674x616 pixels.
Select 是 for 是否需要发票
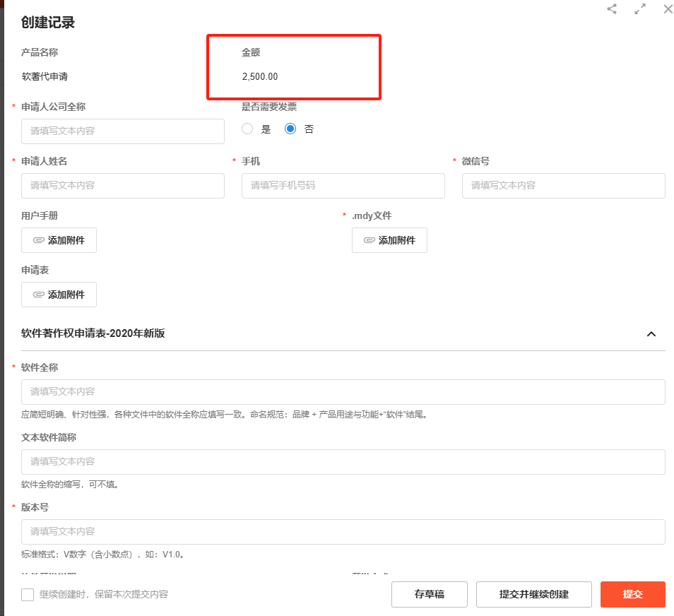[x=247, y=129]
